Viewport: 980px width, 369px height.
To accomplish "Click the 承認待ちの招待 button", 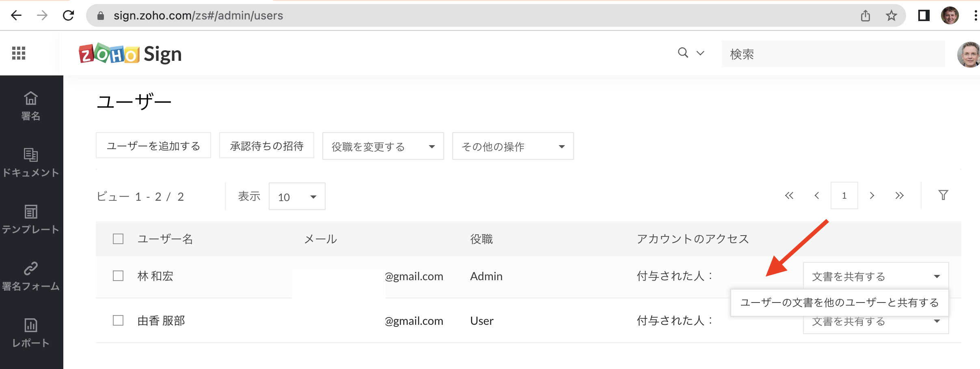I will pos(267,146).
